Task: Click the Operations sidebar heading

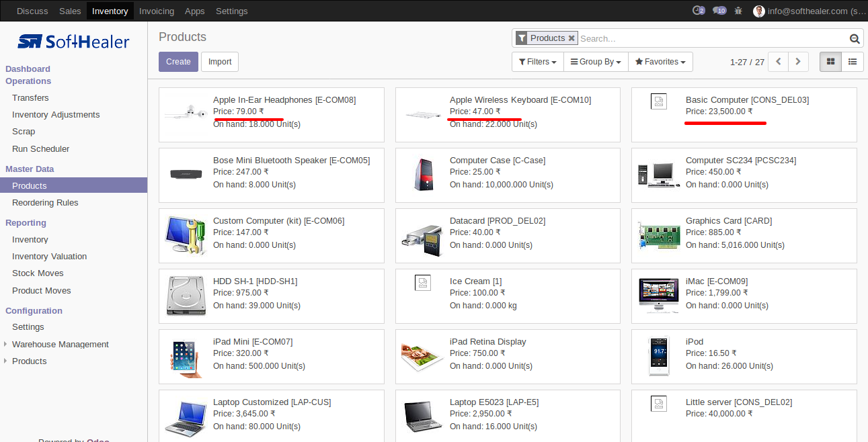Action: [28, 81]
